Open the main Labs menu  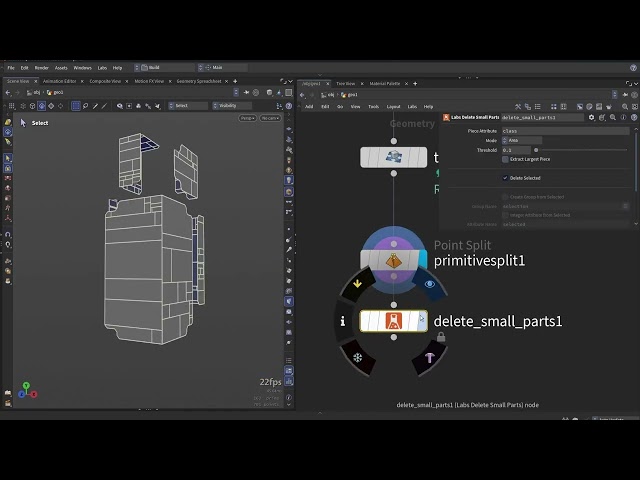point(102,68)
